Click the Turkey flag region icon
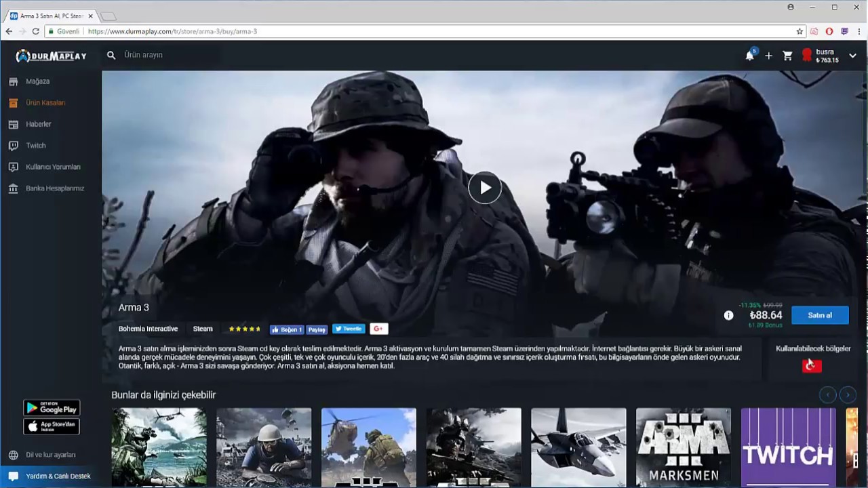The height and width of the screenshot is (488, 868). (x=812, y=366)
